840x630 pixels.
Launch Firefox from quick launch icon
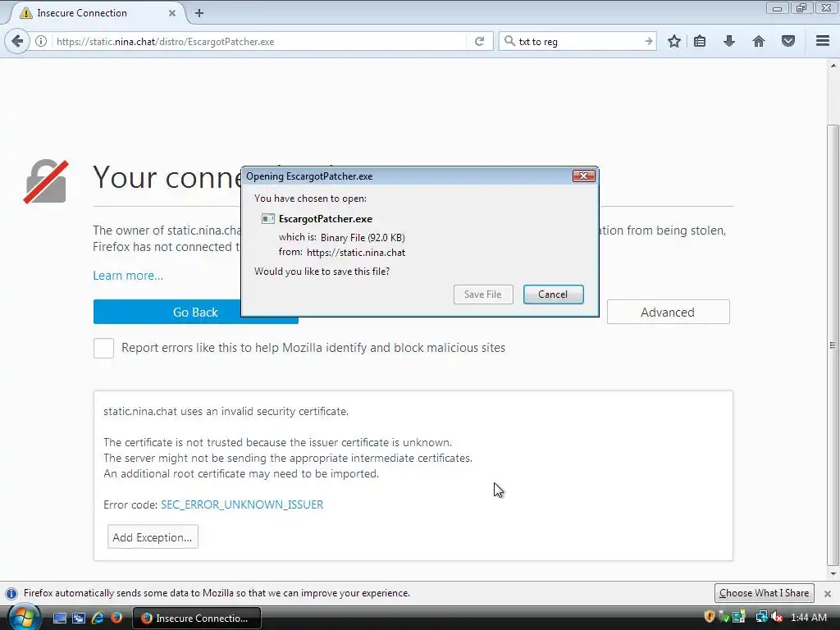point(116,618)
